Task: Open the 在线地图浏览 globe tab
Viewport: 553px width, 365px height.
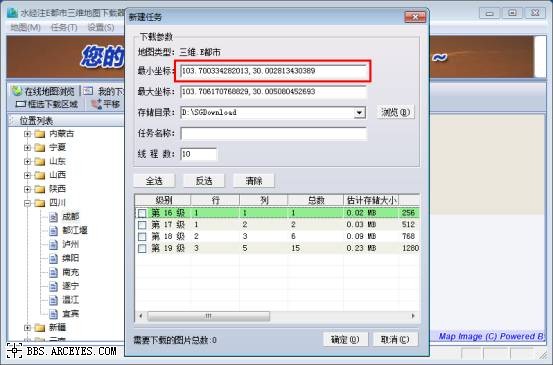Action: pos(43,91)
